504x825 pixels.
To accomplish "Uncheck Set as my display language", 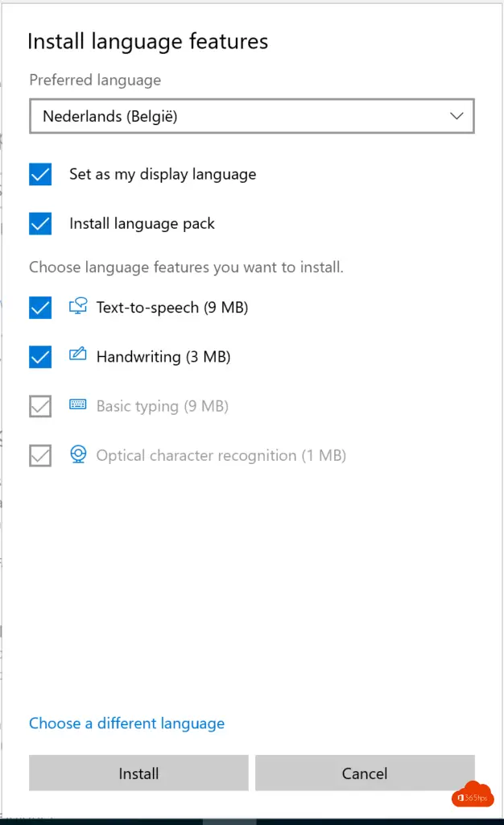I will point(40,174).
